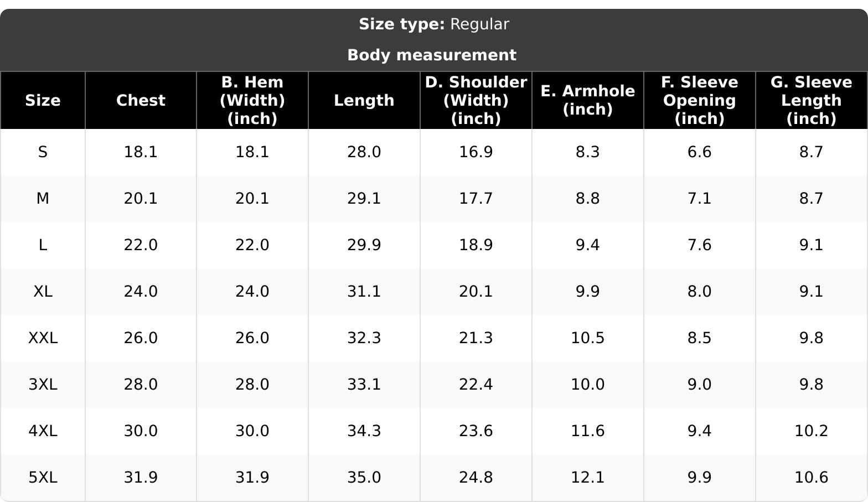Select the L row length value 29.9

pos(364,245)
